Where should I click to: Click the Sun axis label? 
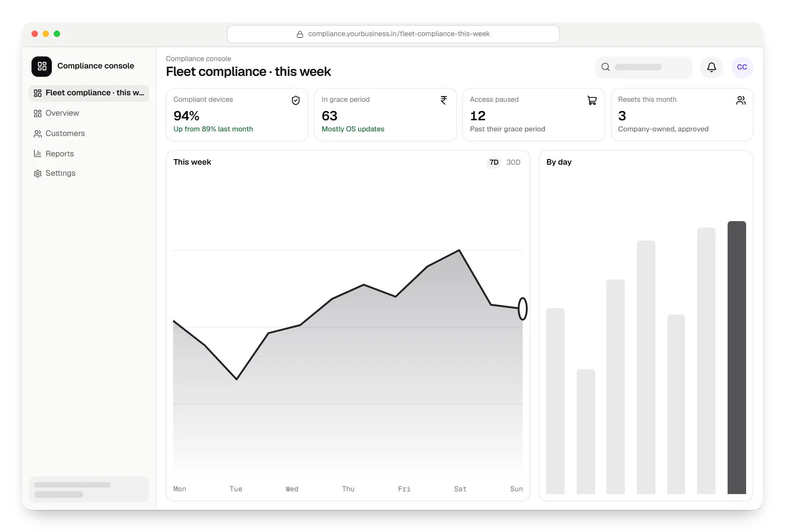point(517,489)
